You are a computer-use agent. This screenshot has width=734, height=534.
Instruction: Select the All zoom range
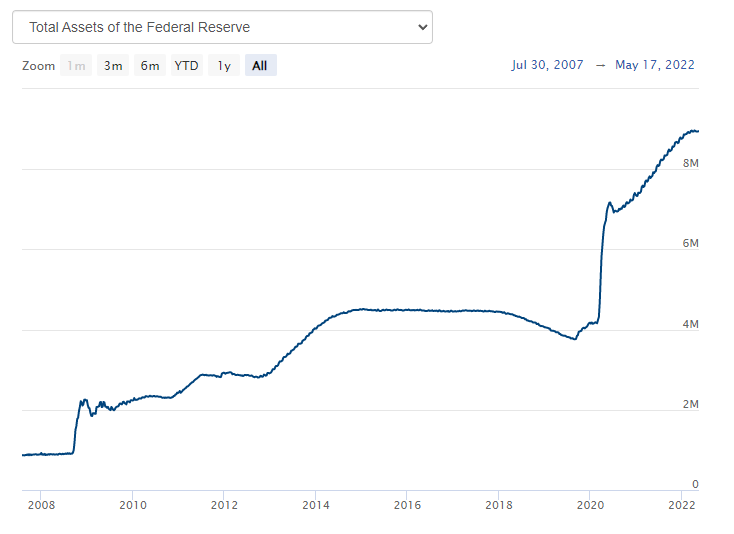pos(260,66)
